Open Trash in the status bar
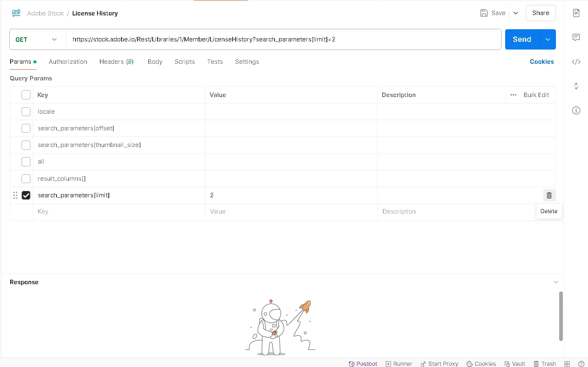The image size is (588, 367). click(545, 364)
